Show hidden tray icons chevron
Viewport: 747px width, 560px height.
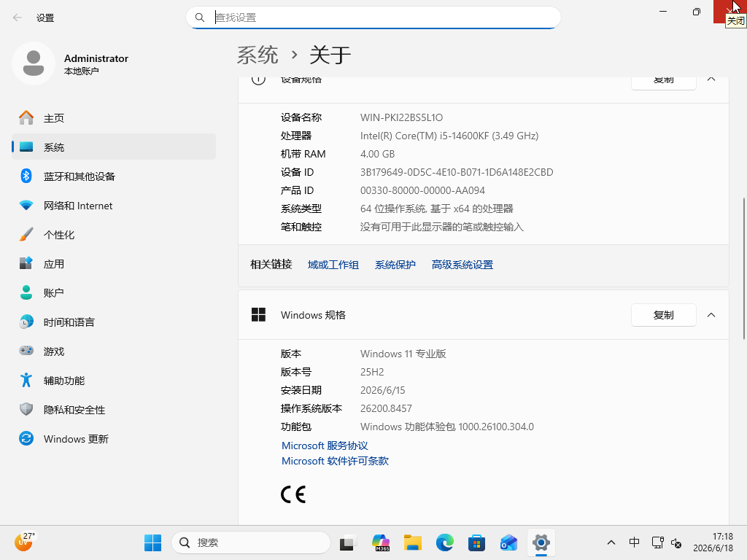coord(611,542)
